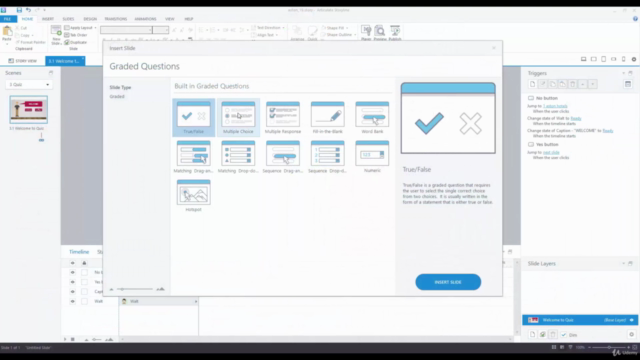
Task: Pick the Matching Drop-down question type
Action: coord(238,157)
